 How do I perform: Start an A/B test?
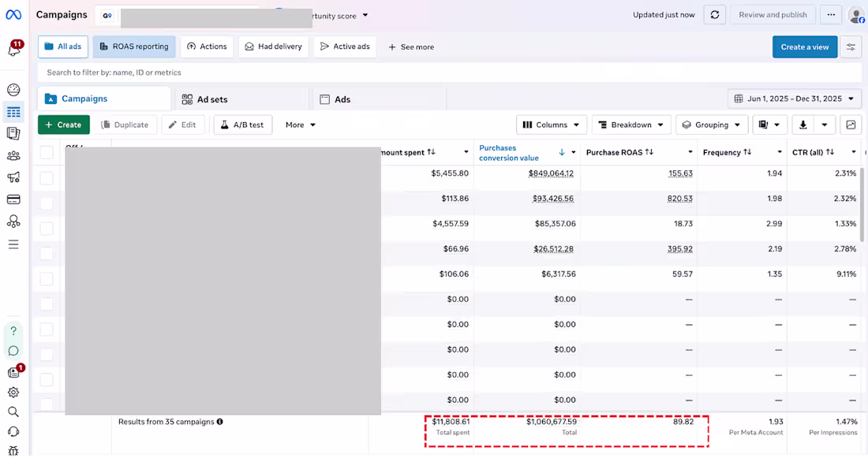(243, 125)
